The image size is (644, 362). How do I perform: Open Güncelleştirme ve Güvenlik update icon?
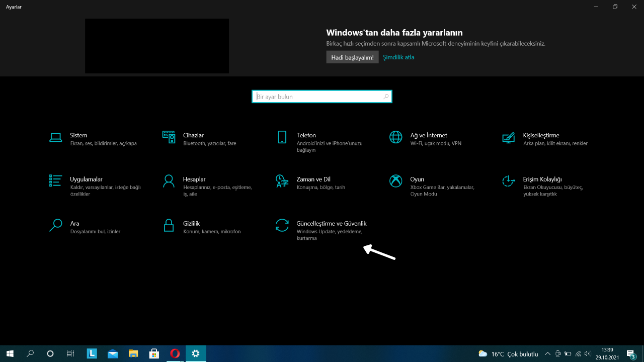click(x=282, y=225)
